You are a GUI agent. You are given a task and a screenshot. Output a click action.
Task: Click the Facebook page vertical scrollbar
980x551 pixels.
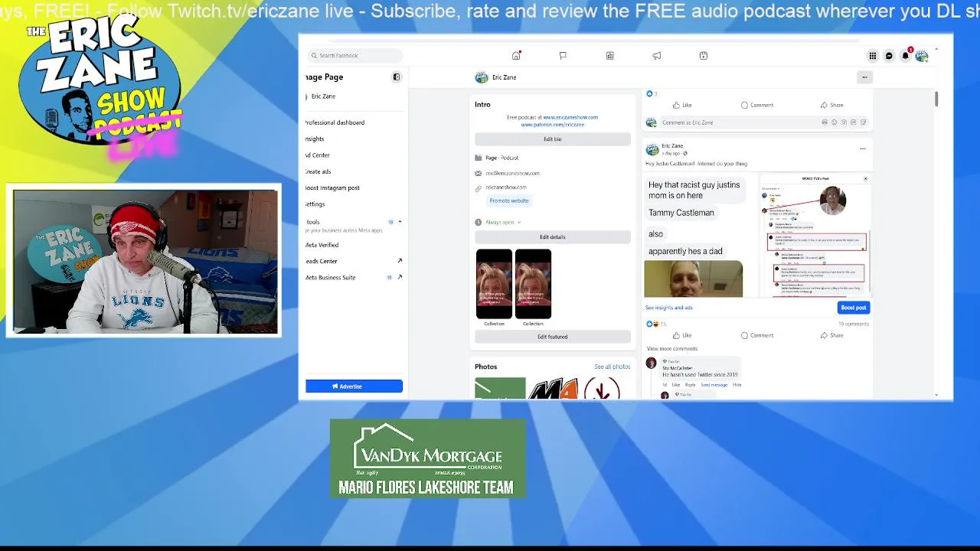936,99
